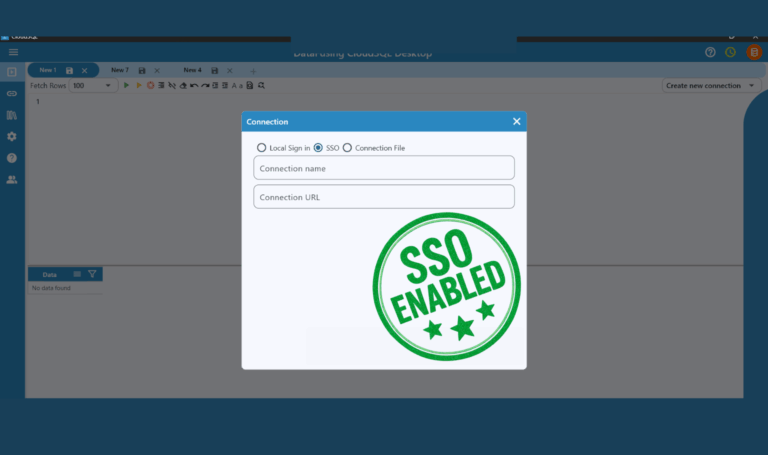The height and width of the screenshot is (455, 768).
Task: Open the yellow clock history icon
Action: 730,52
